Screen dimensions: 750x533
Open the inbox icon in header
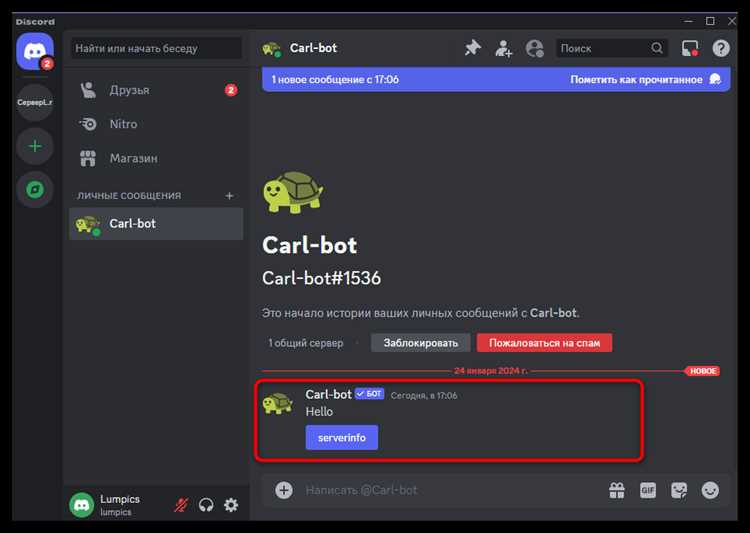(690, 48)
